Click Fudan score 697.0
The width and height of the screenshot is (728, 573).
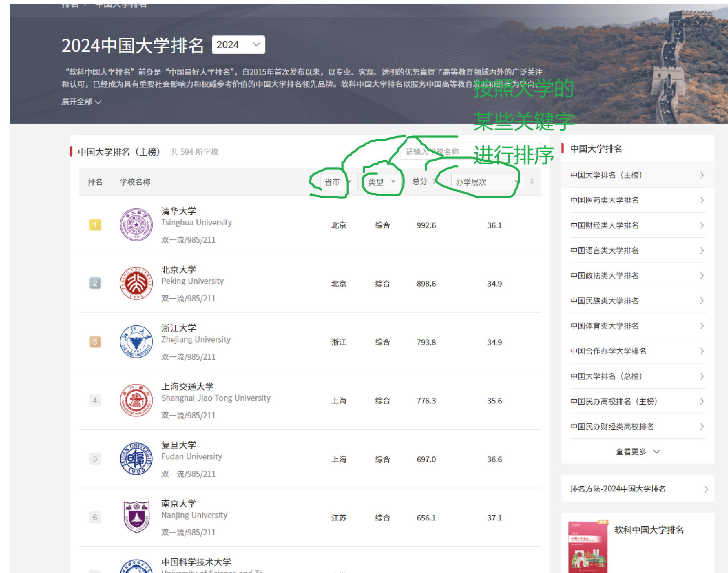[426, 459]
